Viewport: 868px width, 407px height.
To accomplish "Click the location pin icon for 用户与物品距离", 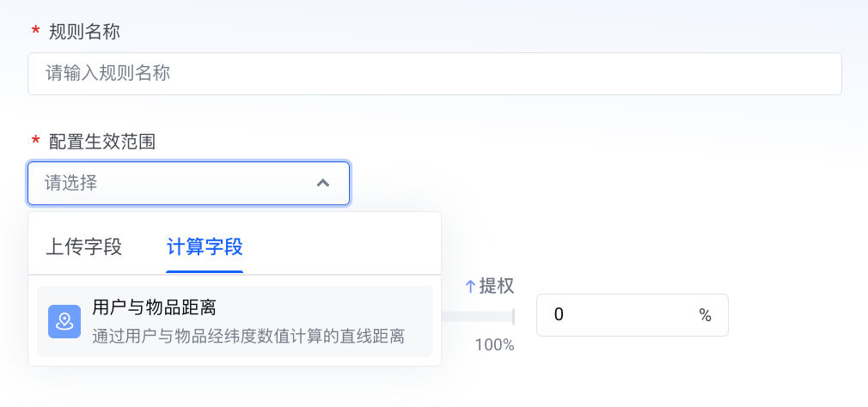I will (x=64, y=321).
